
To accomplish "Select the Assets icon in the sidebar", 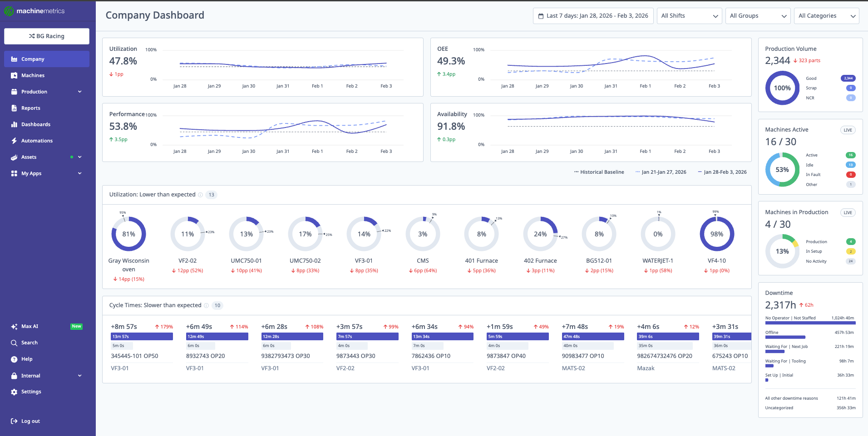I will point(14,157).
